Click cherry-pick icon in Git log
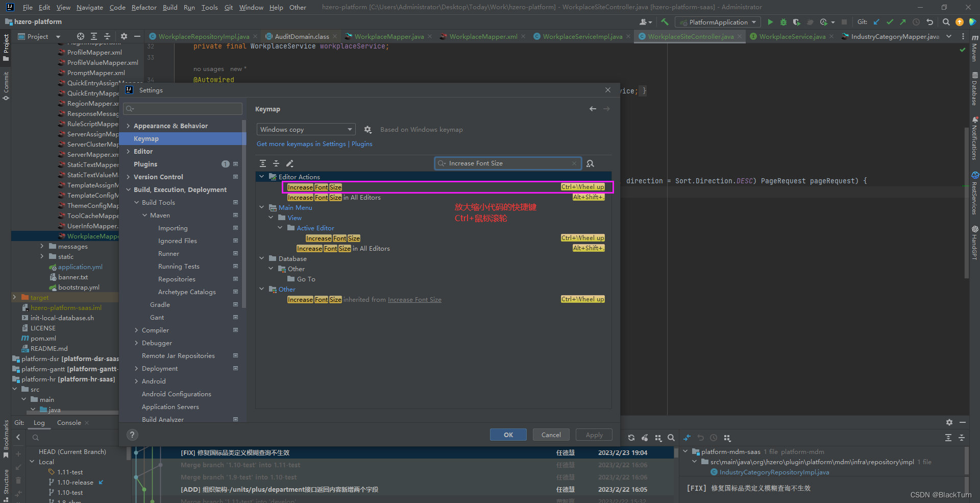 [x=645, y=438]
